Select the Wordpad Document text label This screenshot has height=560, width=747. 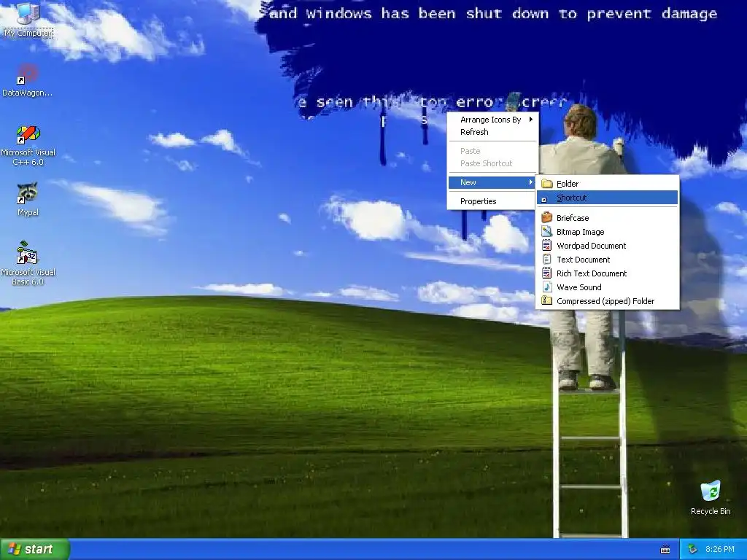591,246
